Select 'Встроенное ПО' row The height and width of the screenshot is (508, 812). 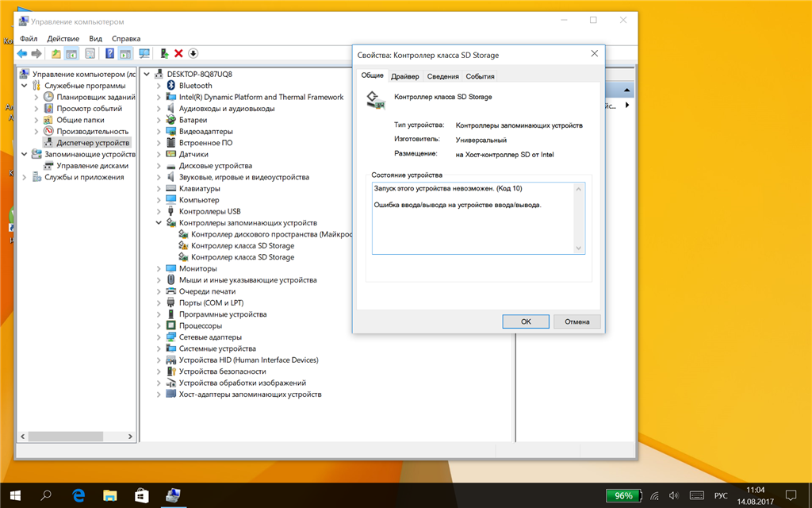click(199, 143)
